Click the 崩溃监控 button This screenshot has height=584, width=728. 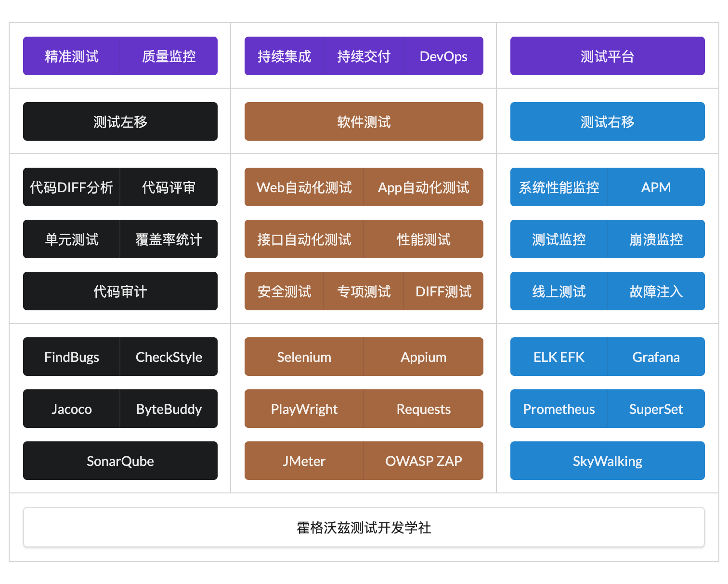[x=656, y=239]
